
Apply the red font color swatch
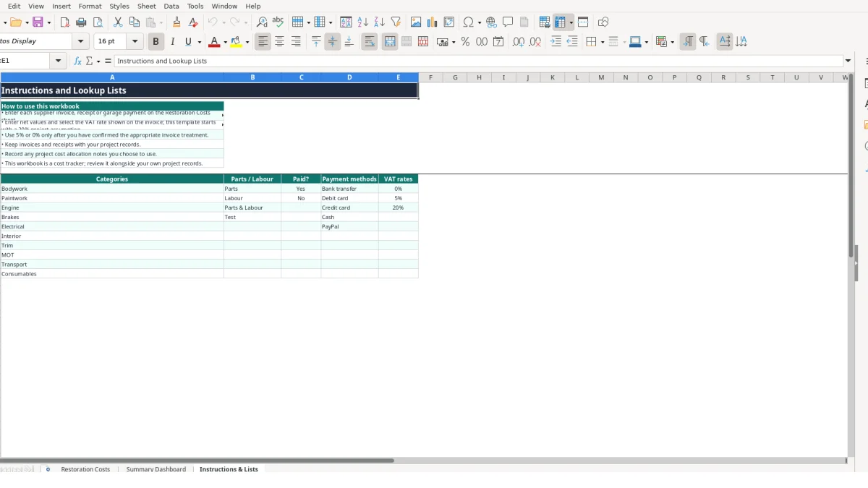213,42
